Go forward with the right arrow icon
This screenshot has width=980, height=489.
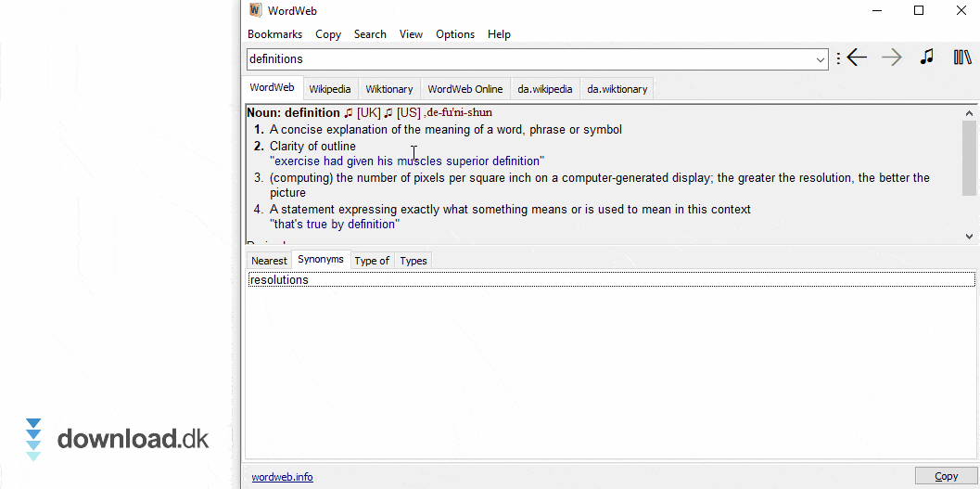tap(892, 58)
